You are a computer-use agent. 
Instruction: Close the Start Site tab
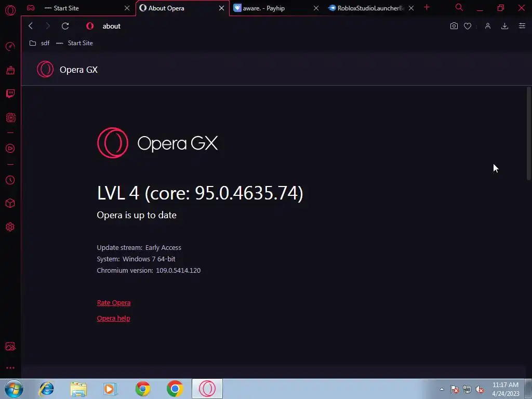pyautogui.click(x=127, y=8)
